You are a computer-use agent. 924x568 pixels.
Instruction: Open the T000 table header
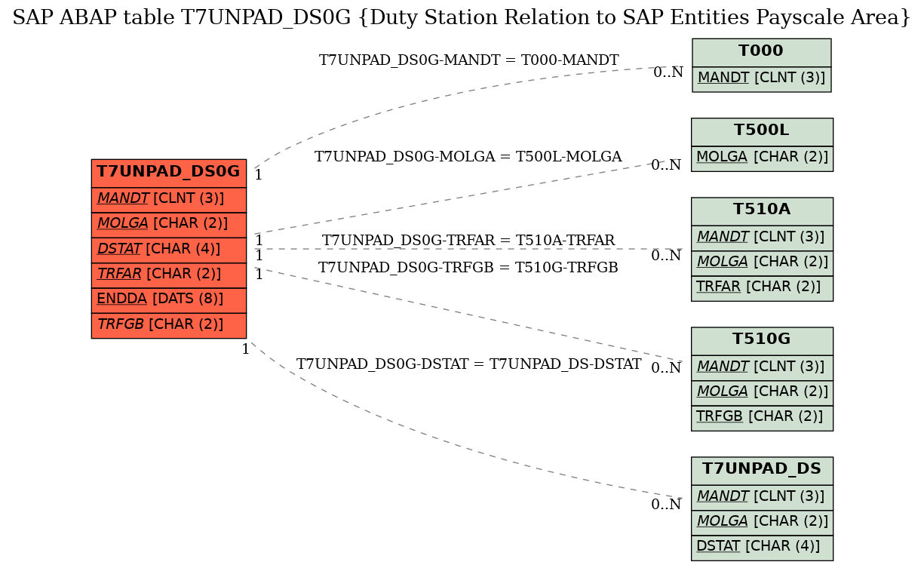point(762,52)
